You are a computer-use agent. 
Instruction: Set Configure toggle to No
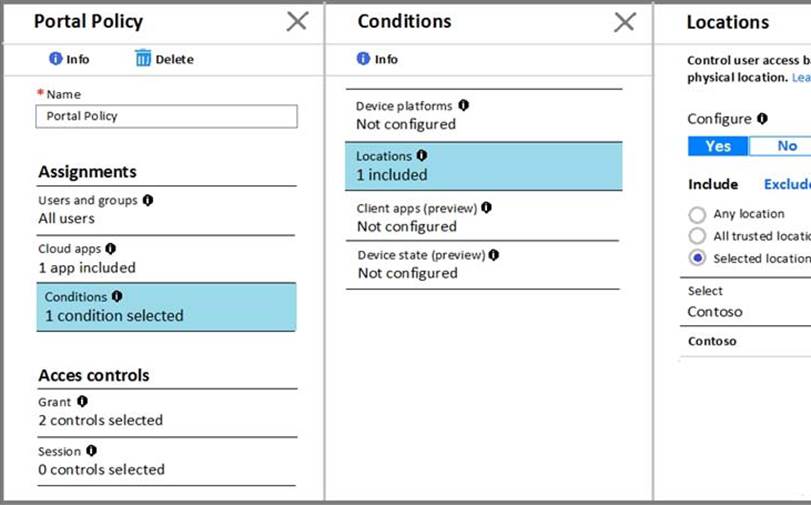pos(786,146)
